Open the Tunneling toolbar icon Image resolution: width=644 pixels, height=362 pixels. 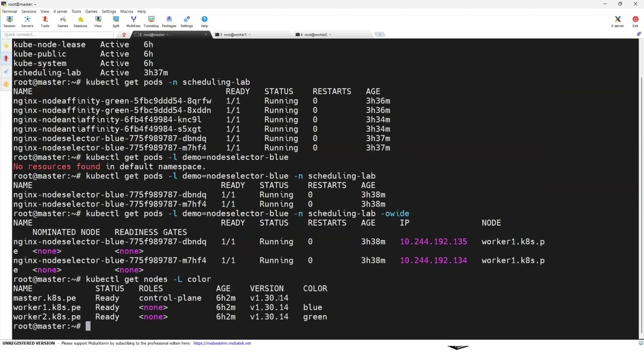[151, 22]
